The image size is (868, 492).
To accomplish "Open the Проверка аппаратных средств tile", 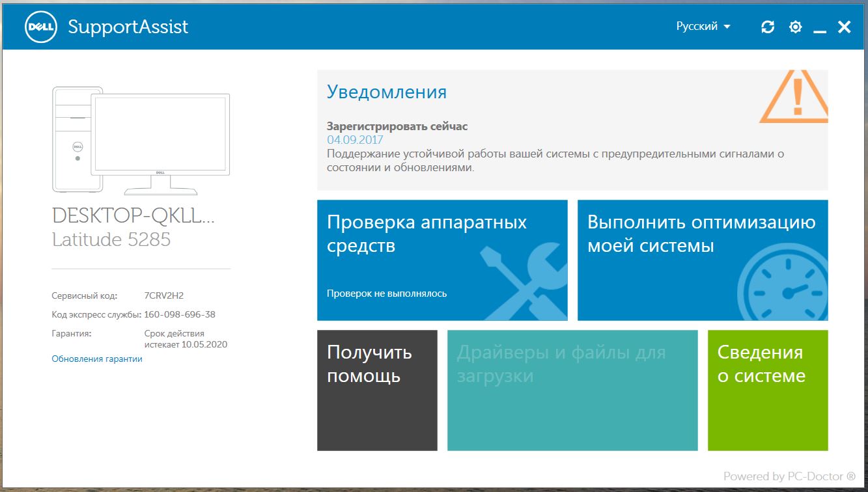I will (442, 260).
